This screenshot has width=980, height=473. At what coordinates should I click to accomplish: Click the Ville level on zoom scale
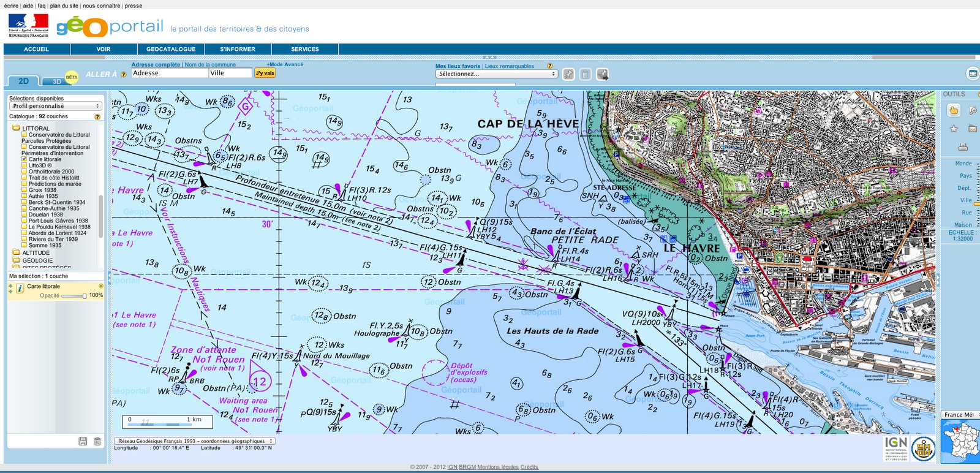pos(966,200)
